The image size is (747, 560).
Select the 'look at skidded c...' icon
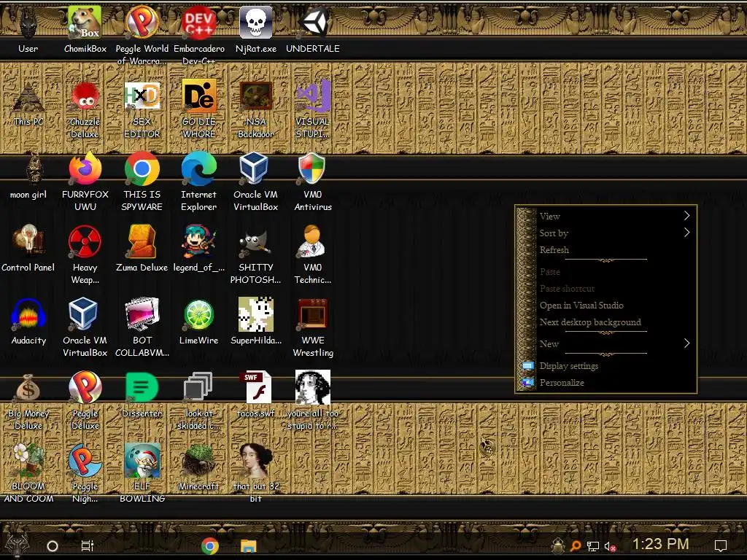tap(198, 388)
